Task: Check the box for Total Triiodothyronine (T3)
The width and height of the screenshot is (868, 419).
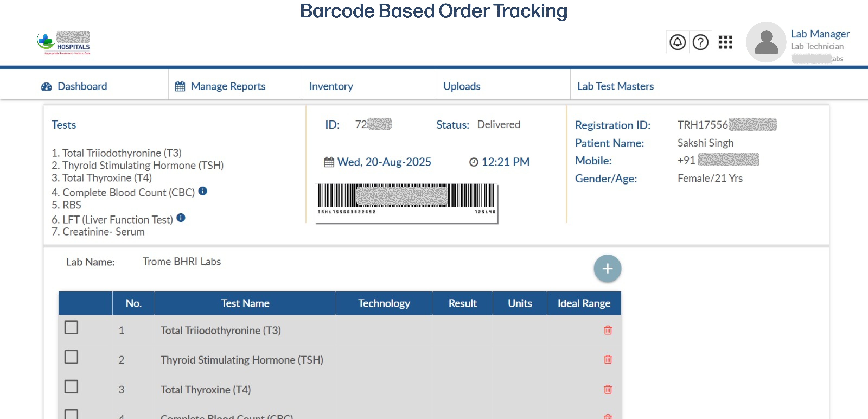Action: pyautogui.click(x=71, y=327)
